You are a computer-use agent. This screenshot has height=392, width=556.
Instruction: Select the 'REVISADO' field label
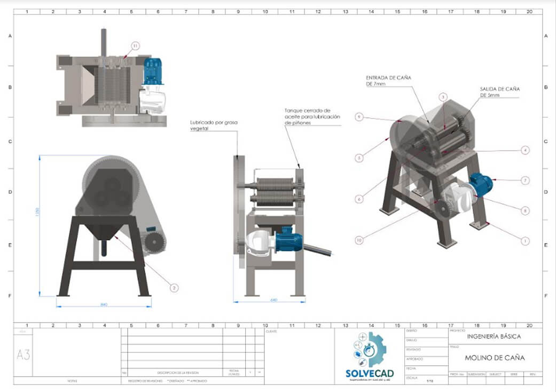click(x=413, y=349)
